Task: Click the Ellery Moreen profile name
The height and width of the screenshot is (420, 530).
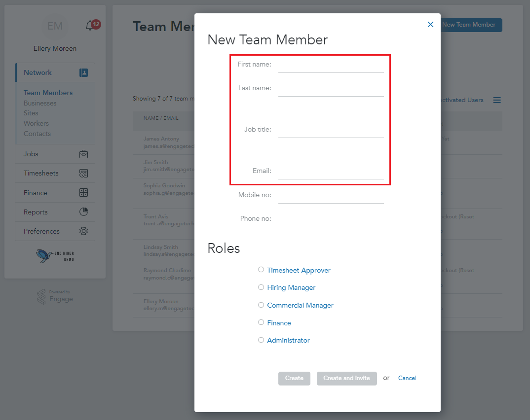Action: (x=55, y=49)
